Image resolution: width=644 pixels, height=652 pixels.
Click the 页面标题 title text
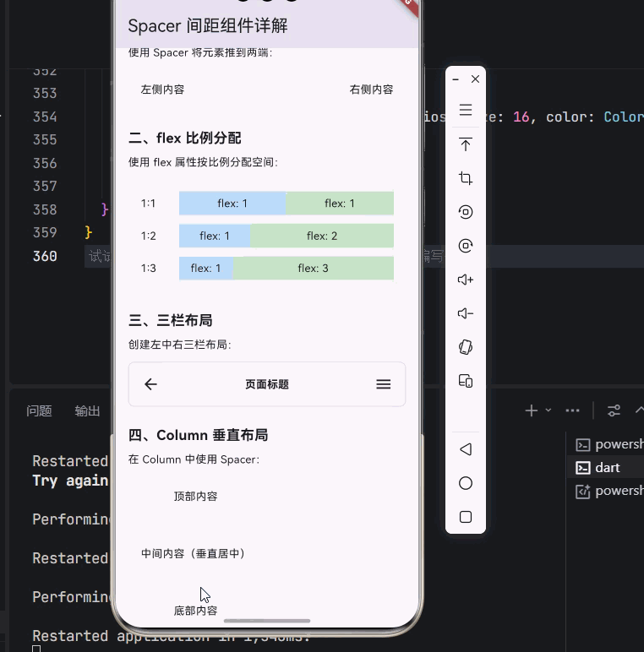[x=267, y=384]
